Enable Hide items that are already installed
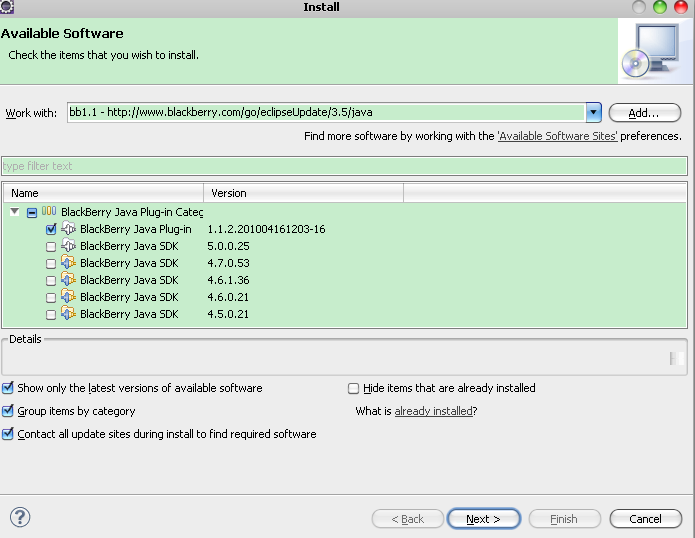695x538 pixels. [353, 389]
